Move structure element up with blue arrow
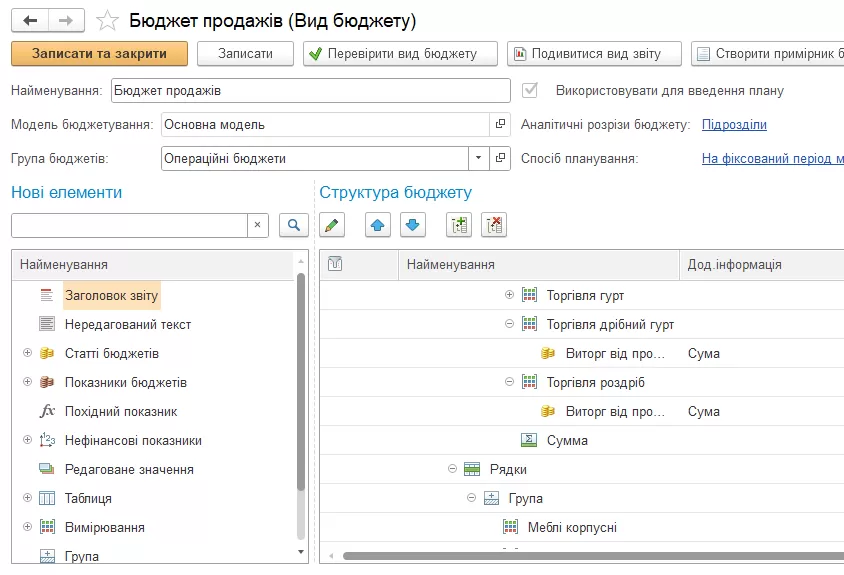Screen dimensions: 844x575 378,225
